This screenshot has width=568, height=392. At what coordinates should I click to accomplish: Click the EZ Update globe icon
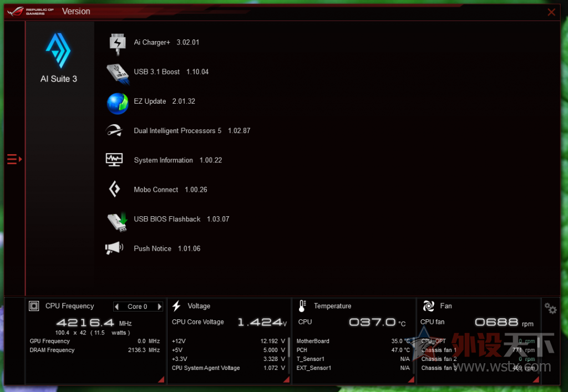pyautogui.click(x=118, y=104)
